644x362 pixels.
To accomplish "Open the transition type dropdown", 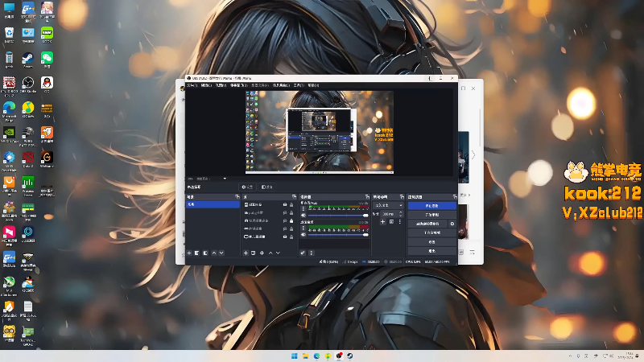I will [x=388, y=205].
